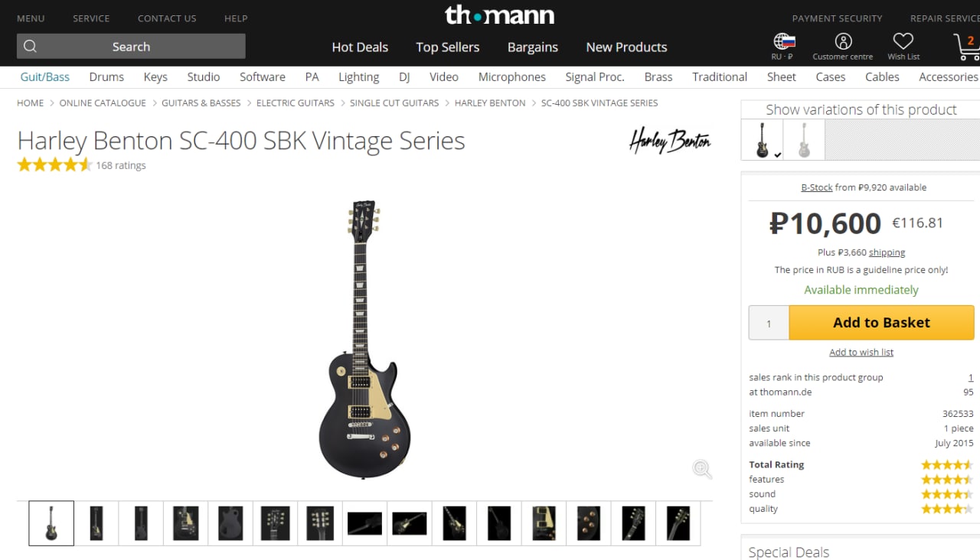Click the country and currency globe icon

coord(784,41)
